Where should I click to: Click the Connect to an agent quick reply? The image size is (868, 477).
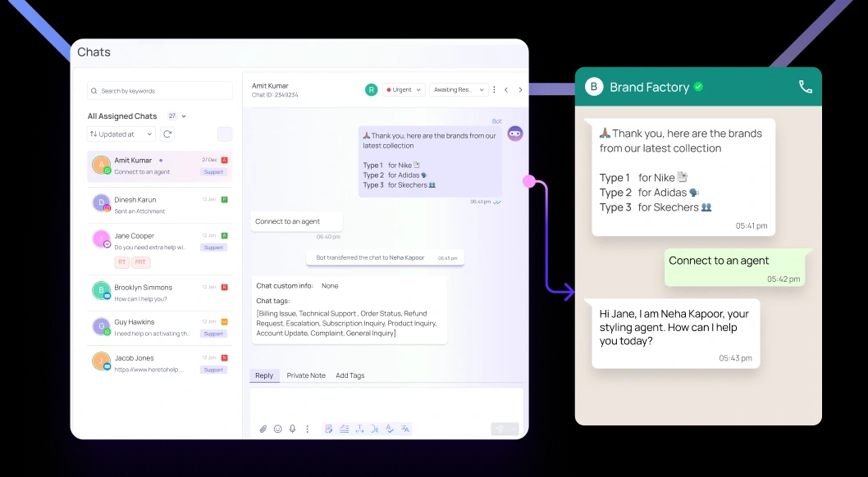coord(296,221)
